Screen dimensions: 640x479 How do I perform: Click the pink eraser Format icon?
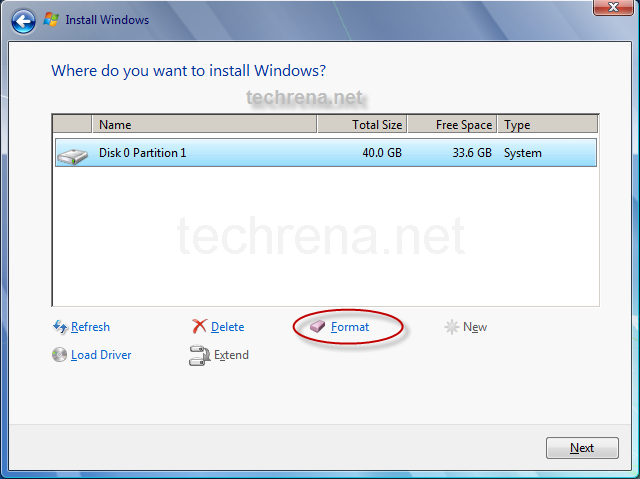pos(317,326)
